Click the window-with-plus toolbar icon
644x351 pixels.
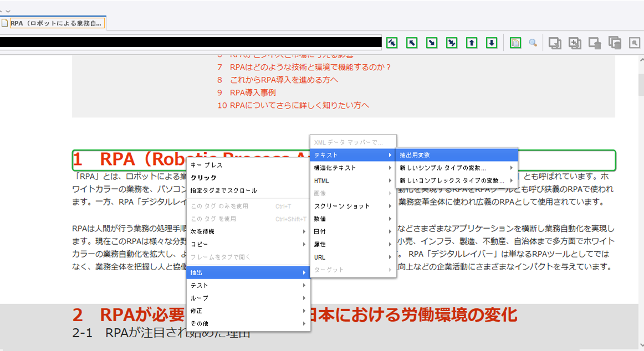tap(575, 43)
